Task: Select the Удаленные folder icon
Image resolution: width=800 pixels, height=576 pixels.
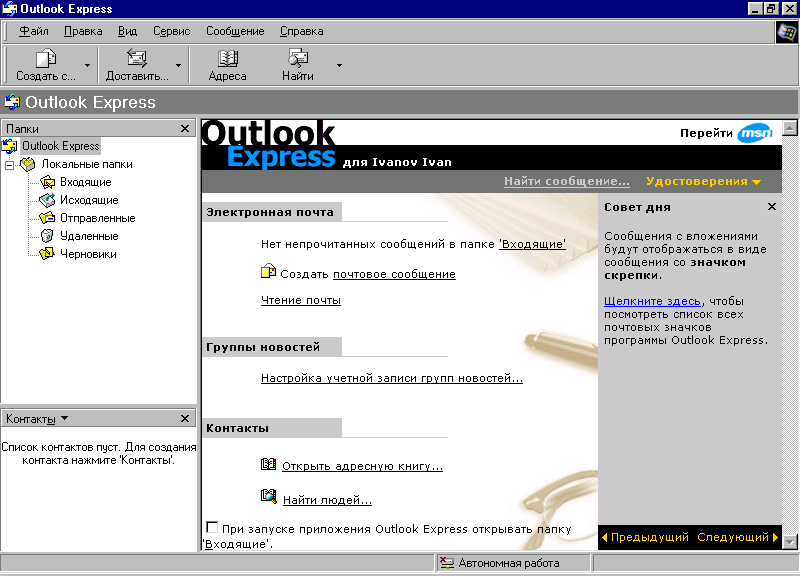Action: pos(47,236)
